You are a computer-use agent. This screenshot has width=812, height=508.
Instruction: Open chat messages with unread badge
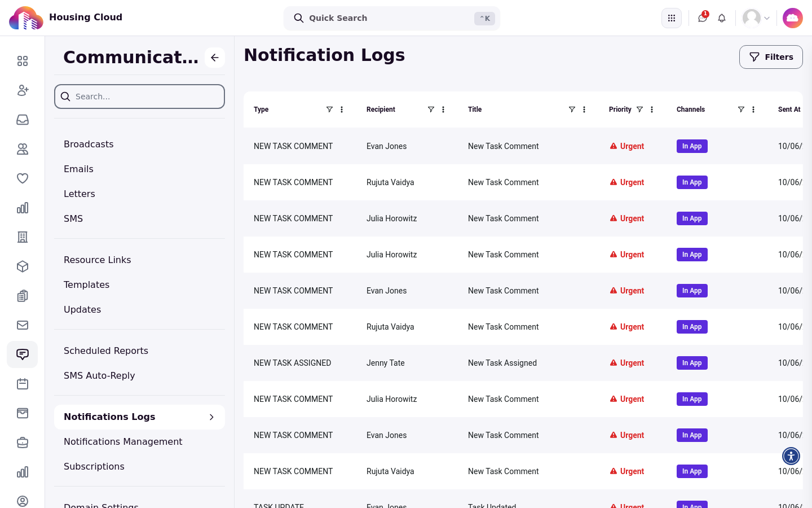coord(703,18)
